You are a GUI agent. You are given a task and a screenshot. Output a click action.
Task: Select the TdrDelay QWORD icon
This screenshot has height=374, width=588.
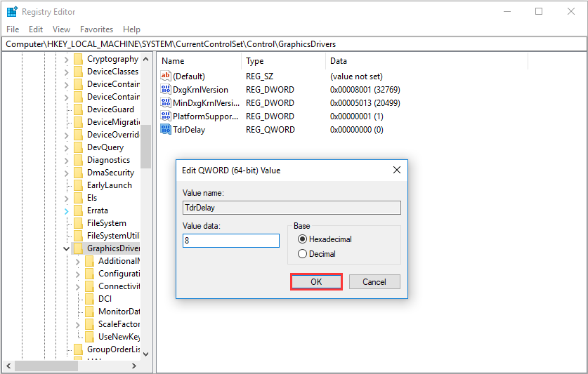point(165,129)
